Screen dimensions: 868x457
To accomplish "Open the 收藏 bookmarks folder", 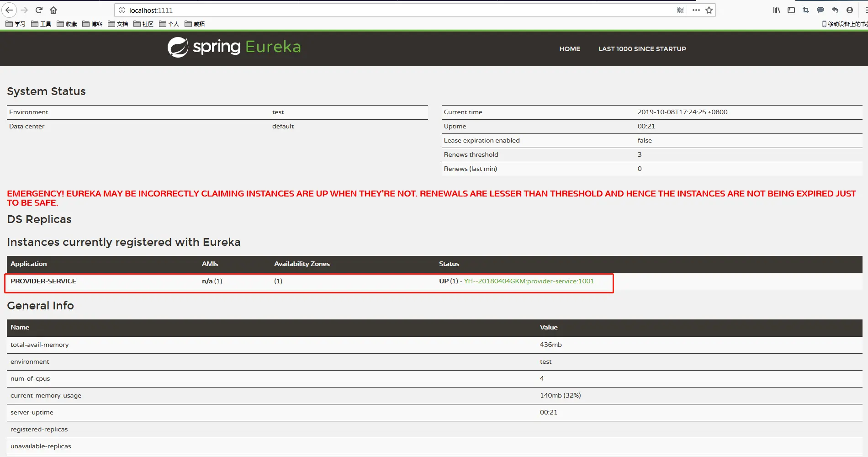I will [67, 24].
